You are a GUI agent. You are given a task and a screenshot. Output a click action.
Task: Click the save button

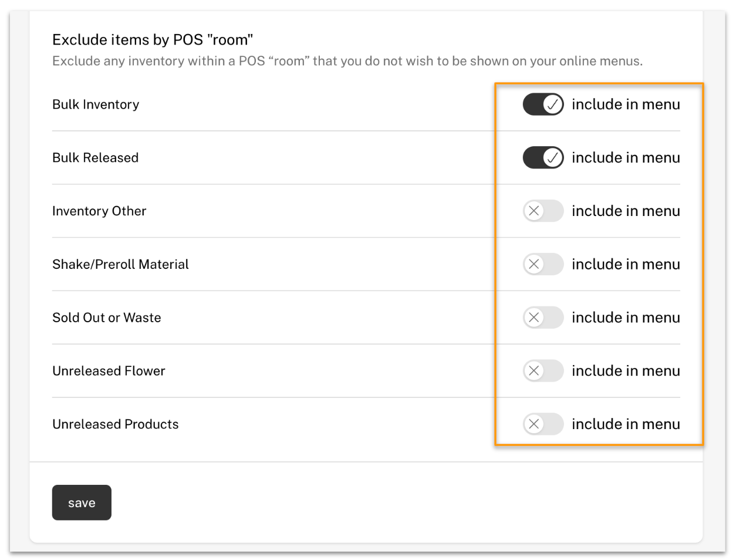click(82, 502)
